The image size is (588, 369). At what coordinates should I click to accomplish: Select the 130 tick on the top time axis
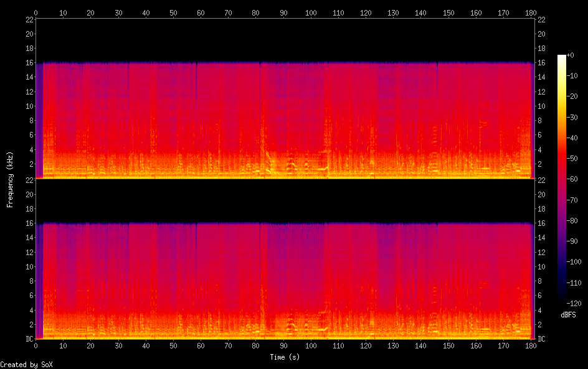pos(394,12)
